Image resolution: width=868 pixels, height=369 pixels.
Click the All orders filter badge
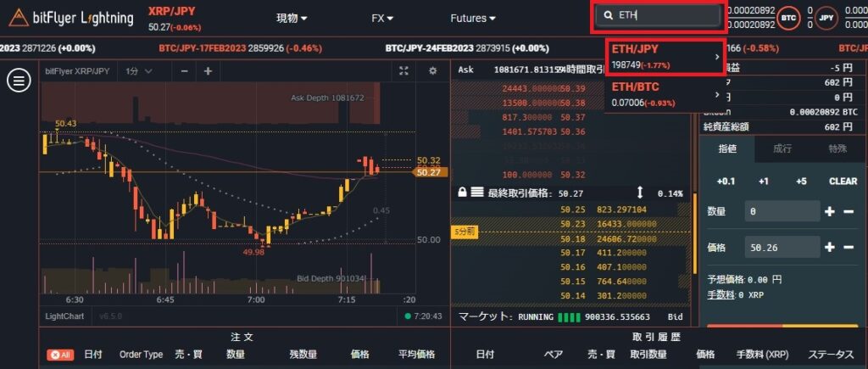pos(60,355)
